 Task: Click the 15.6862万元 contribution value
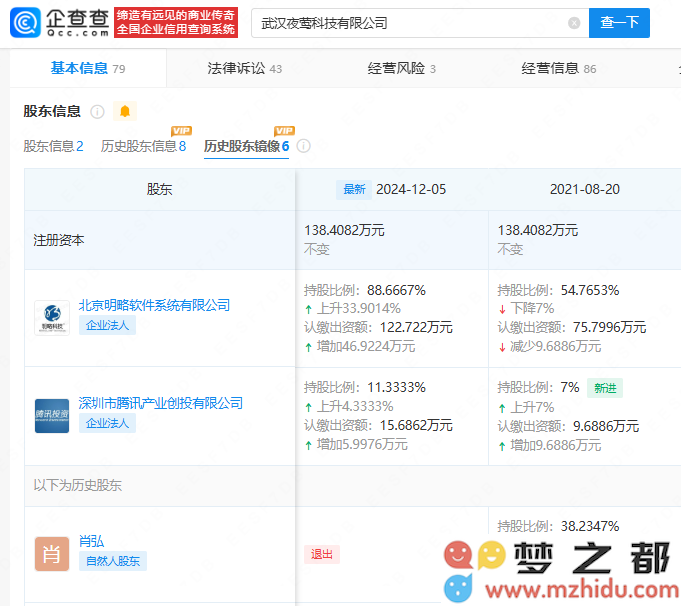416,425
